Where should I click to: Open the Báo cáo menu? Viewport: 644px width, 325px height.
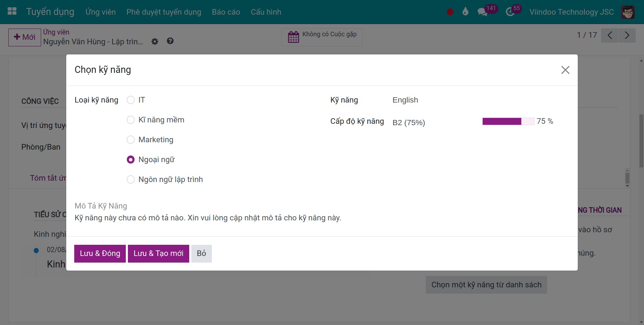(226, 12)
